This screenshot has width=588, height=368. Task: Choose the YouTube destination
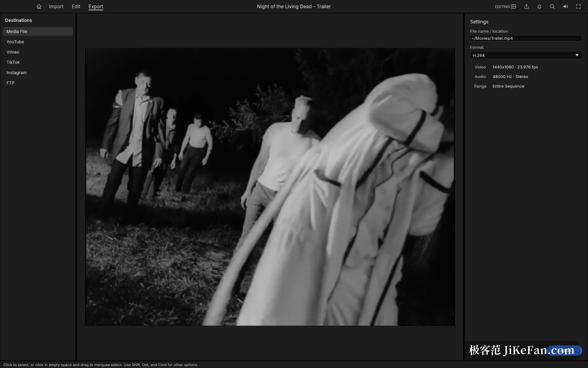tap(38, 42)
